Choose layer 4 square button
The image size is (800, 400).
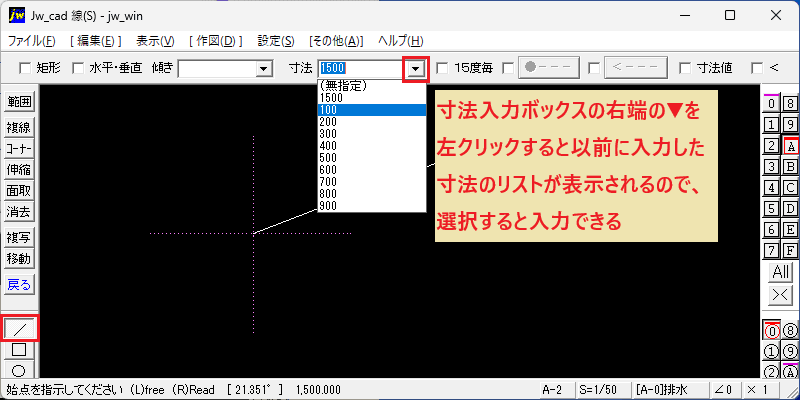pyautogui.click(x=771, y=188)
